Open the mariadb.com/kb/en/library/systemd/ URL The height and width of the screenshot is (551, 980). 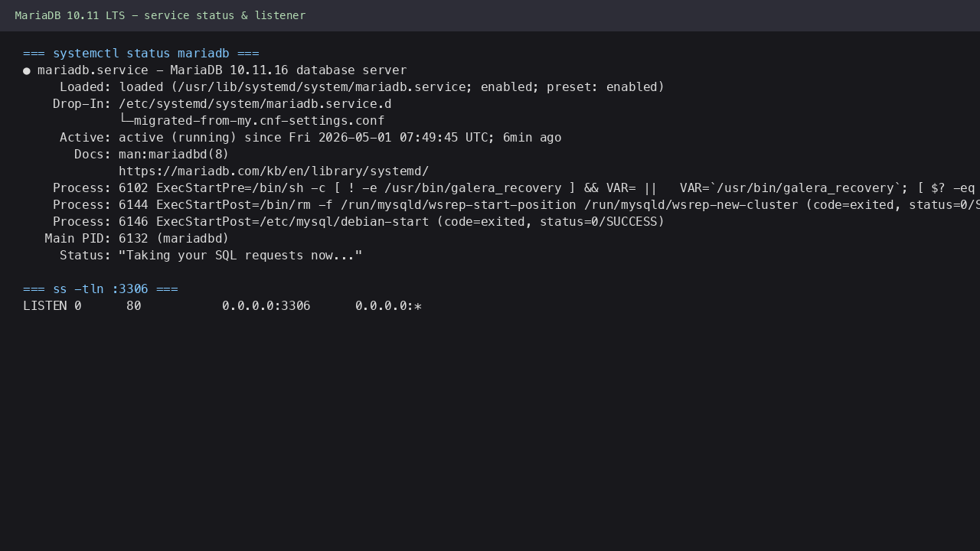pyautogui.click(x=273, y=171)
